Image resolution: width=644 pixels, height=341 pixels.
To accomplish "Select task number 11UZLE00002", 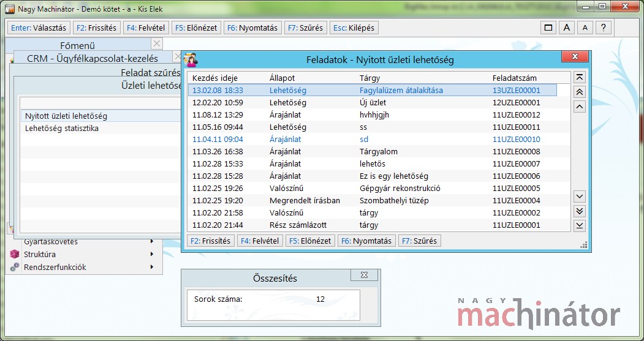I will (517, 213).
